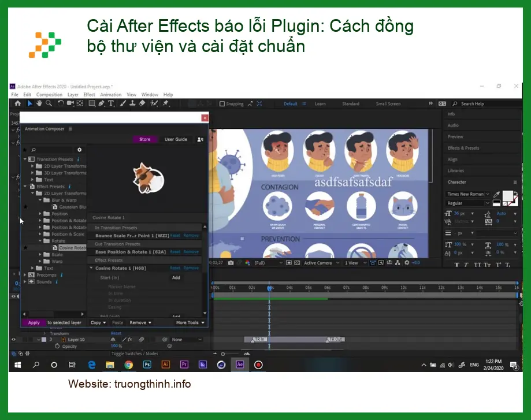The width and height of the screenshot is (531, 420).
Task: Enable the Snapping checkbox
Action: (x=222, y=103)
